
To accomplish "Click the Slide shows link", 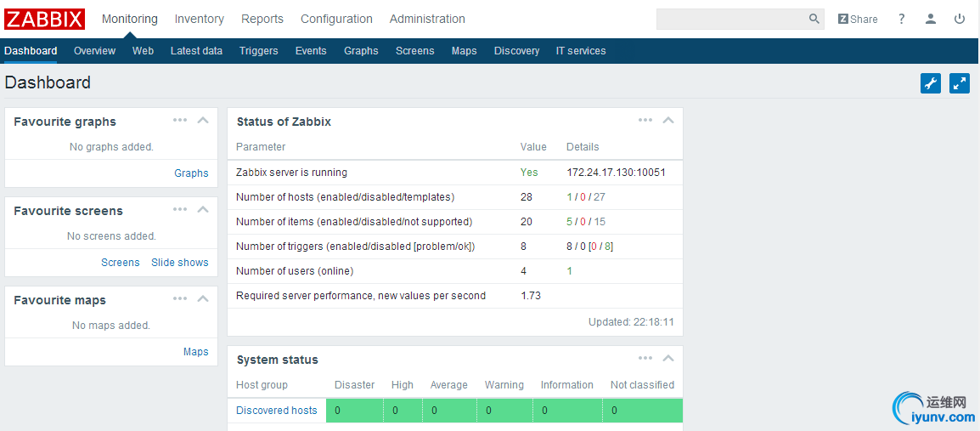I will tap(180, 263).
